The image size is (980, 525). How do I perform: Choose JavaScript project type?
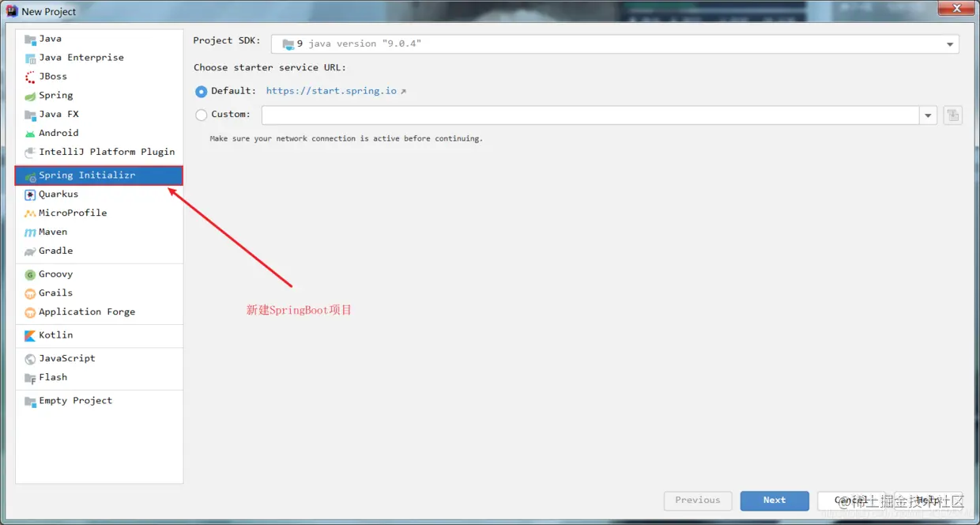pyautogui.click(x=99, y=359)
